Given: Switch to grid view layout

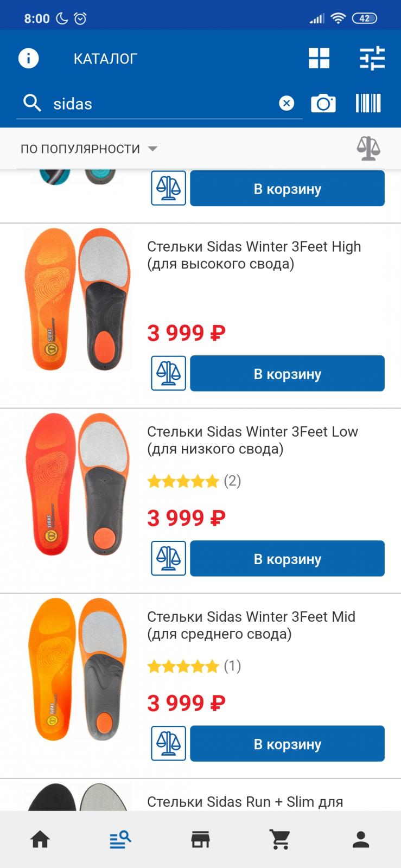Looking at the screenshot, I should 319,58.
